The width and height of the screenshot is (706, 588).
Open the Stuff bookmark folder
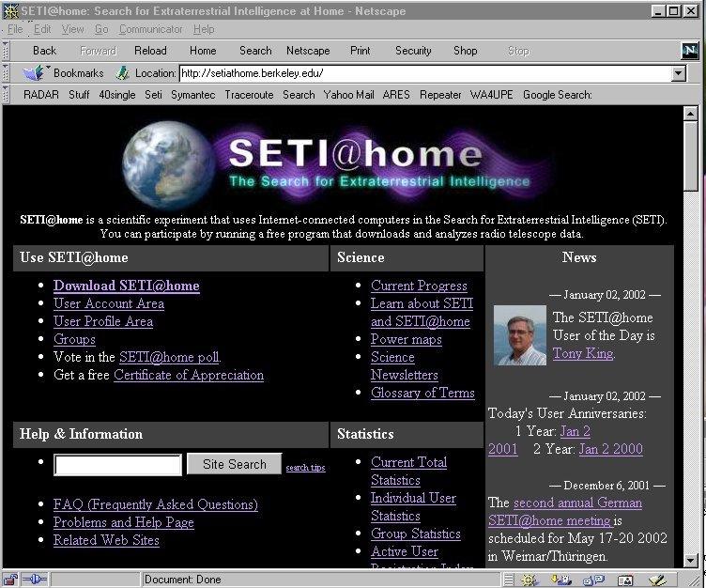tap(79, 95)
